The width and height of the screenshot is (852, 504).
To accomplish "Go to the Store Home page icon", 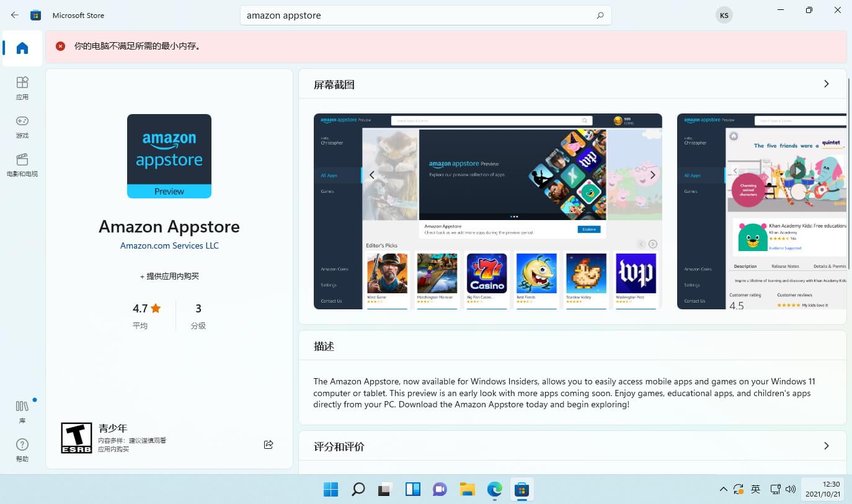I will [x=22, y=48].
